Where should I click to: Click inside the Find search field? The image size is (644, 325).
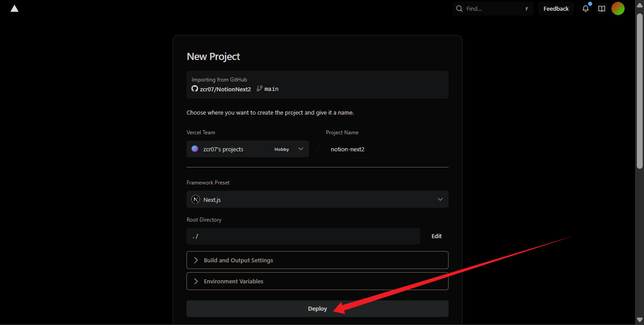pos(493,9)
